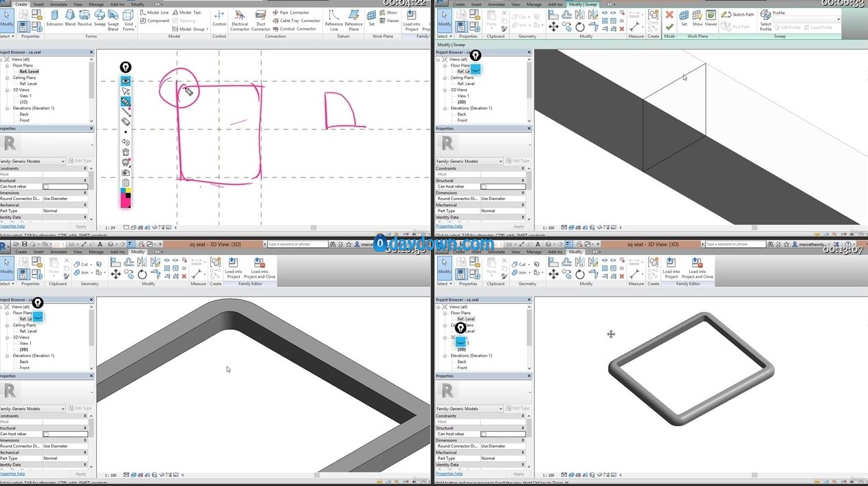Click the Component tool in the Model panel
868x486 pixels.
pos(155,21)
